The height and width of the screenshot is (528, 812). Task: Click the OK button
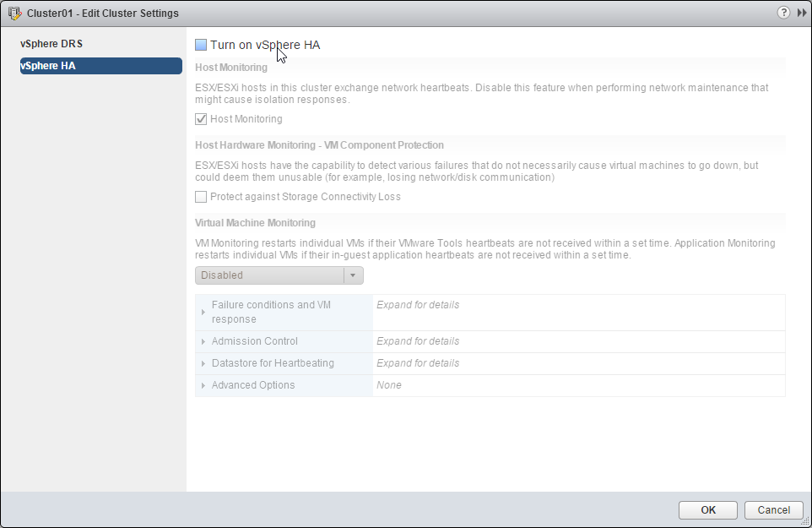708,509
